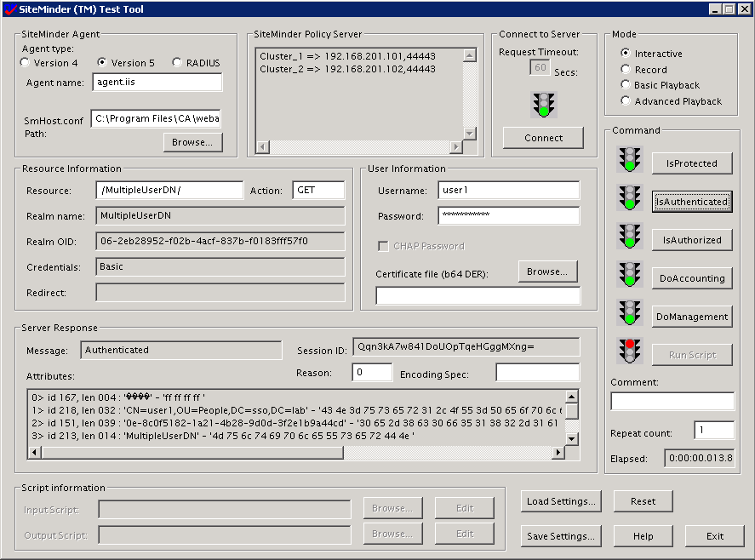Click the Repeat count field
Viewport: 755px width, 560px height.
click(x=714, y=430)
